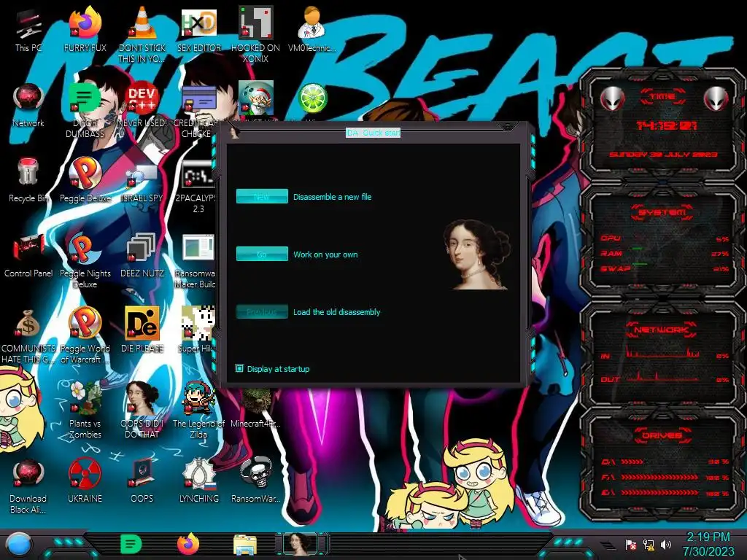Select the Peggle Deluxe desktop shortcut
This screenshot has height=560, width=747.
point(85,180)
